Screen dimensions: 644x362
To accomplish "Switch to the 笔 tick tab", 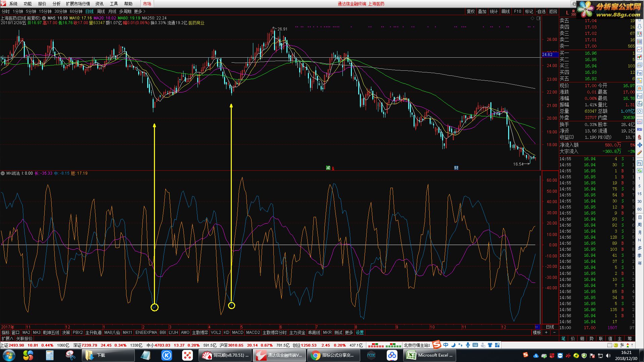I will tap(563, 339).
